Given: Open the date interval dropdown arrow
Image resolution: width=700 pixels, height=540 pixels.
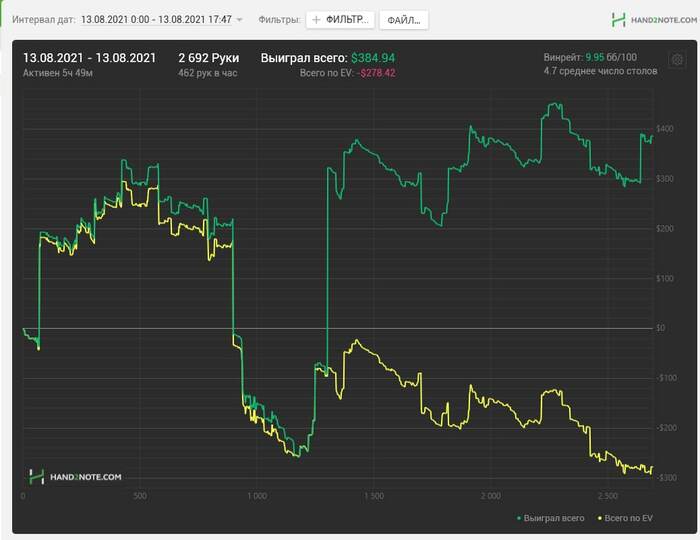Looking at the screenshot, I should click(239, 20).
